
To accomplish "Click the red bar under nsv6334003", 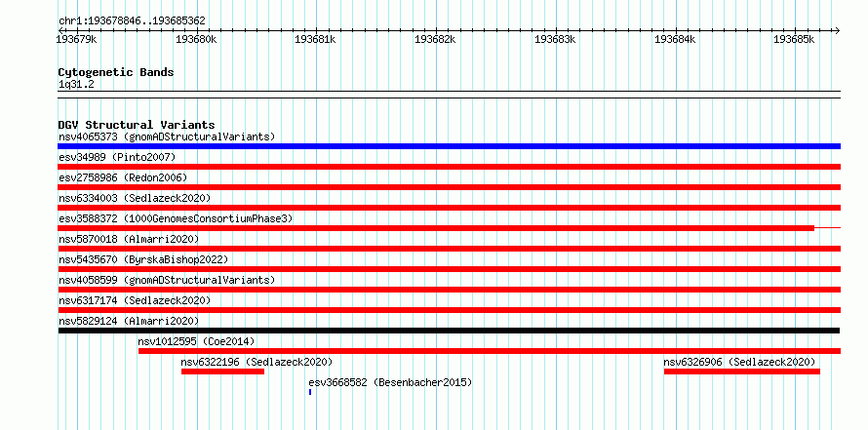I will click(x=449, y=208).
